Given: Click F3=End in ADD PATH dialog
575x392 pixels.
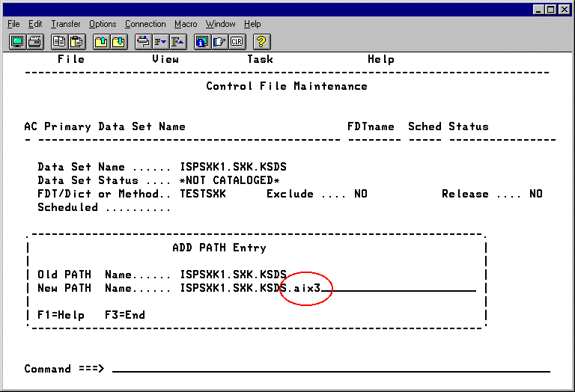Looking at the screenshot, I should point(125,315).
